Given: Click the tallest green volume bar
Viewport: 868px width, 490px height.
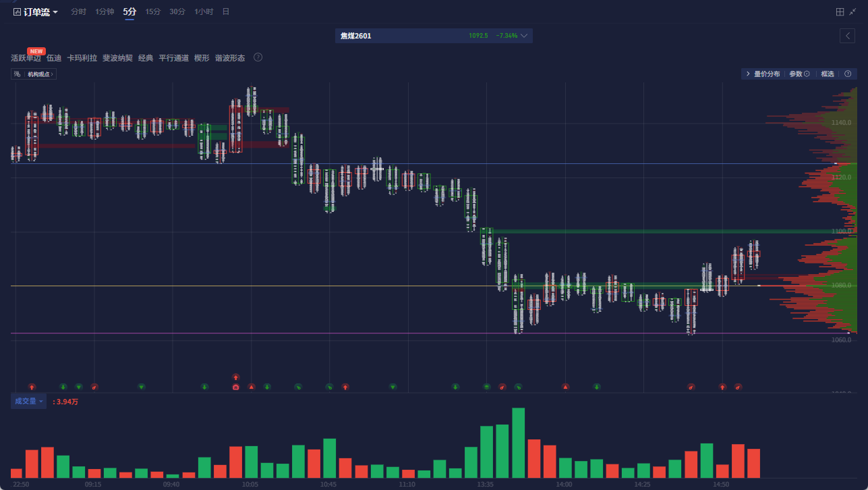Looking at the screenshot, I should (x=518, y=443).
